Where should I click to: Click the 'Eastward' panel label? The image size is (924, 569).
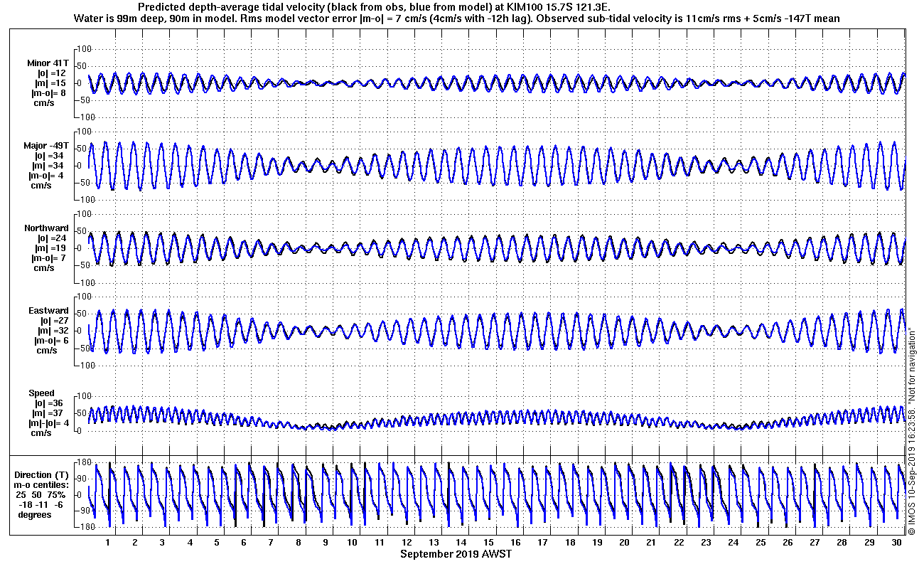[x=48, y=311]
